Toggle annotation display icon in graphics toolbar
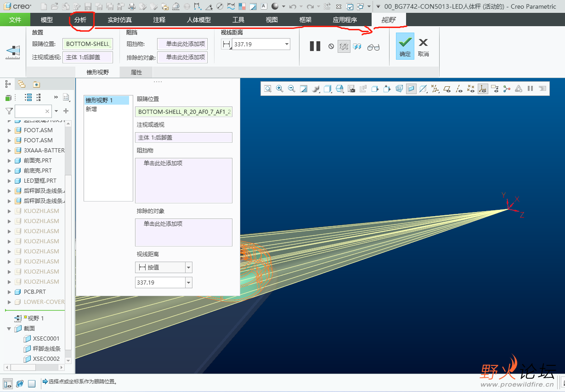The width and height of the screenshot is (565, 392). (495, 89)
